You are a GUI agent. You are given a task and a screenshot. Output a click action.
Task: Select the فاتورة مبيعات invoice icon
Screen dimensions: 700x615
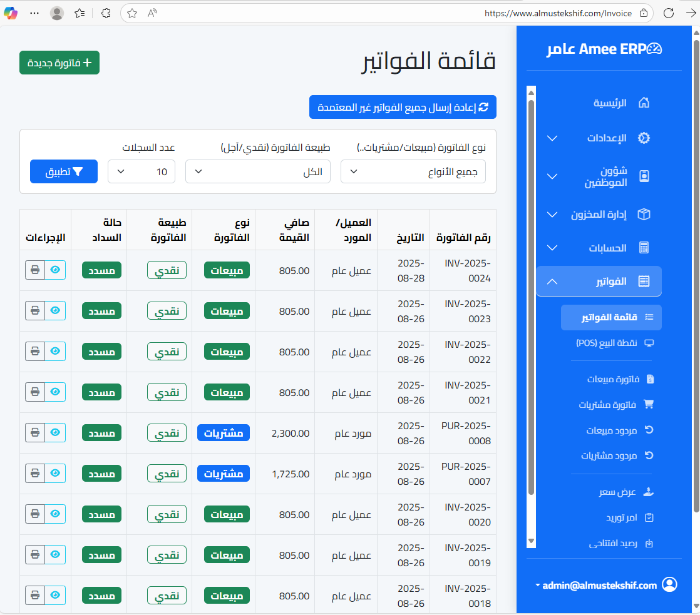(649, 379)
